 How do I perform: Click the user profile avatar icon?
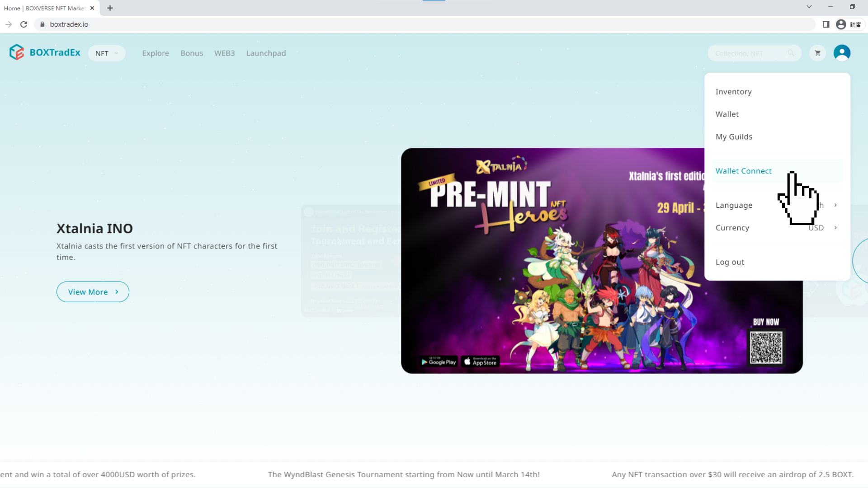[x=842, y=53]
